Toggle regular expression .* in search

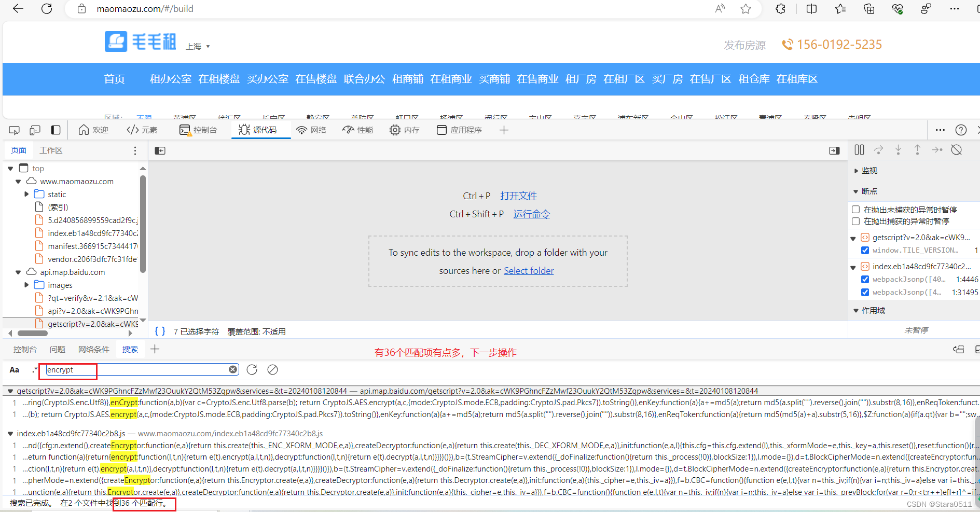(x=35, y=370)
